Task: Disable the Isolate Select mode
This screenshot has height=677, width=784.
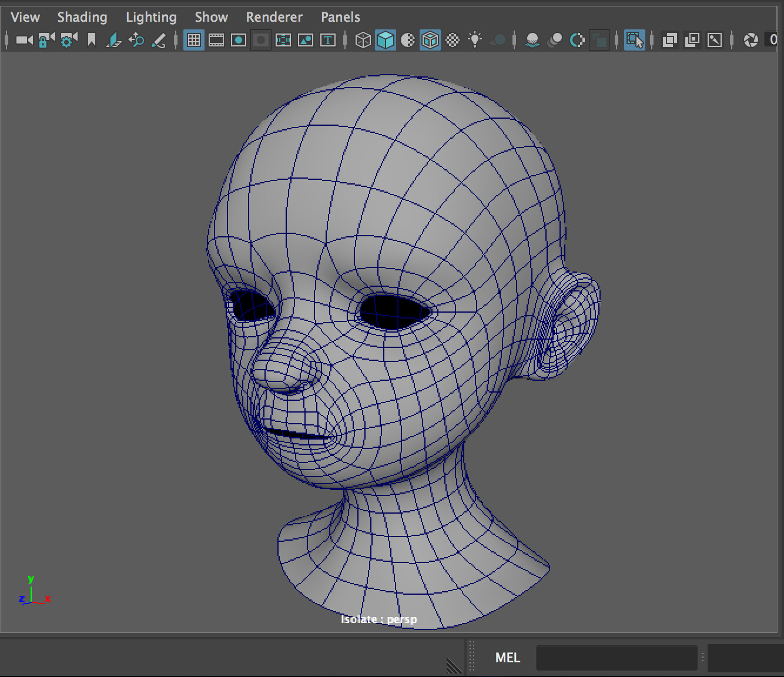Action: tap(635, 39)
